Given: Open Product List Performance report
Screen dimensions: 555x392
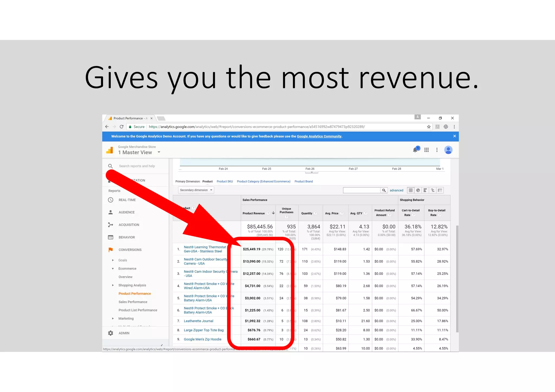Looking at the screenshot, I should click(x=138, y=310).
